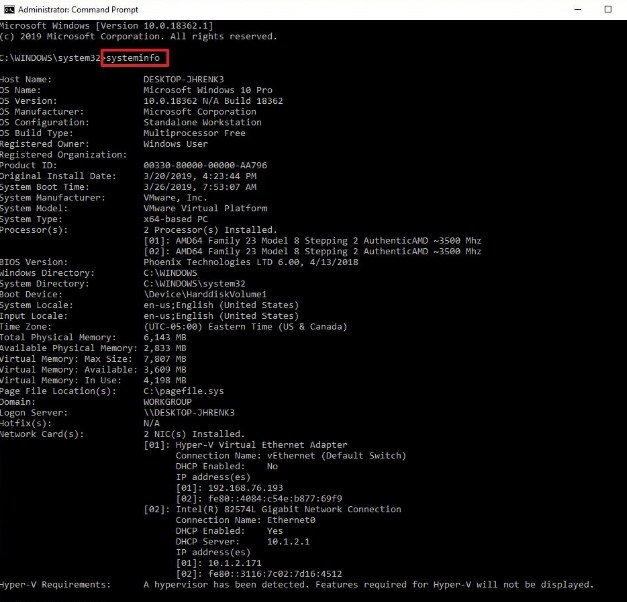The height and width of the screenshot is (602, 627).
Task: Click the Ethernet0 connection name
Action: (x=291, y=520)
